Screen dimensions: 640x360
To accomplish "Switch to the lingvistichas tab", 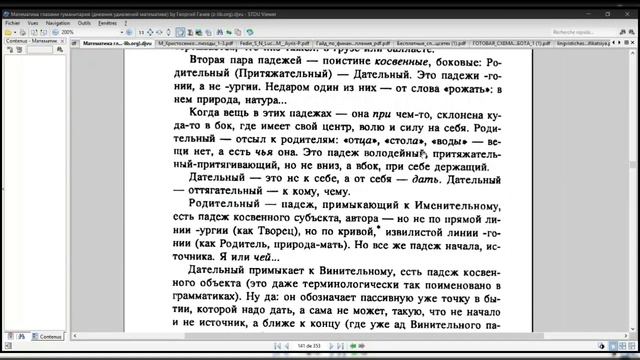I will coord(583,43).
